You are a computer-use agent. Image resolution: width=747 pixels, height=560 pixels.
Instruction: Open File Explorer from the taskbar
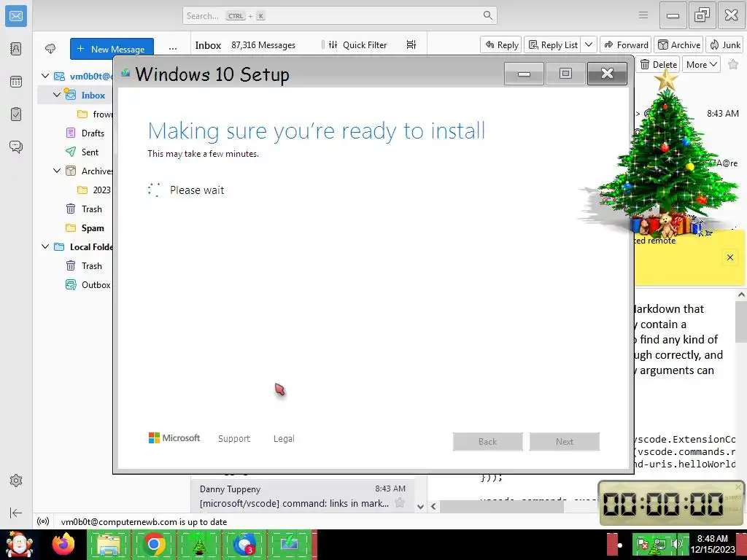[x=109, y=544]
